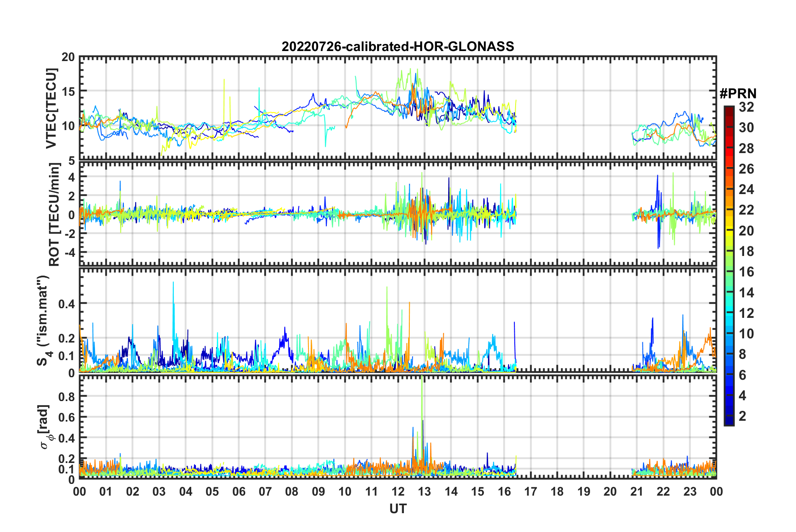Click the x-axis tick label 13

click(424, 491)
